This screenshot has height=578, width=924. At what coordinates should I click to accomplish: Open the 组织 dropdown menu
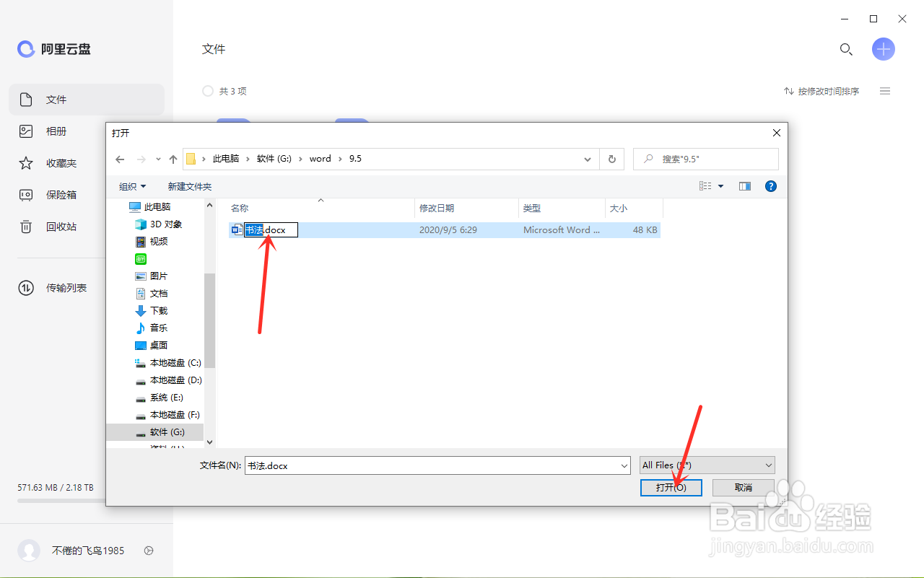pos(132,186)
